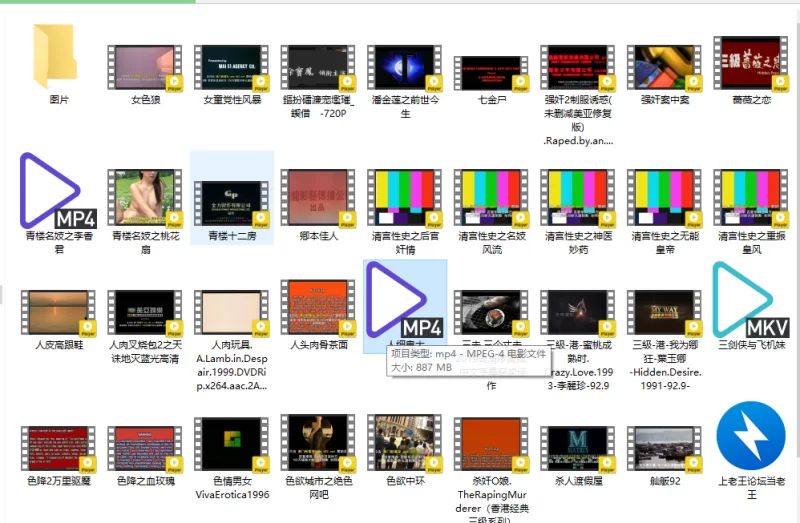Select the Crazy.Love.1993 video file

pyautogui.click(x=578, y=313)
